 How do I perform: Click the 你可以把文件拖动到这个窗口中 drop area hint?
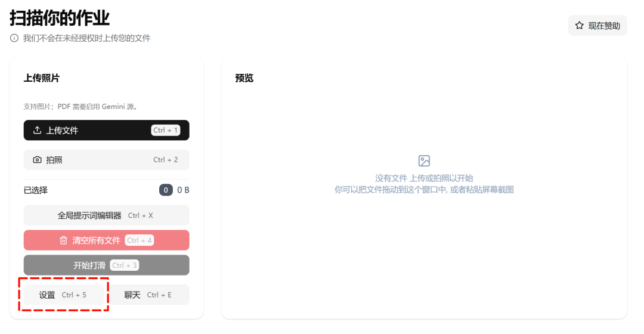[424, 190]
